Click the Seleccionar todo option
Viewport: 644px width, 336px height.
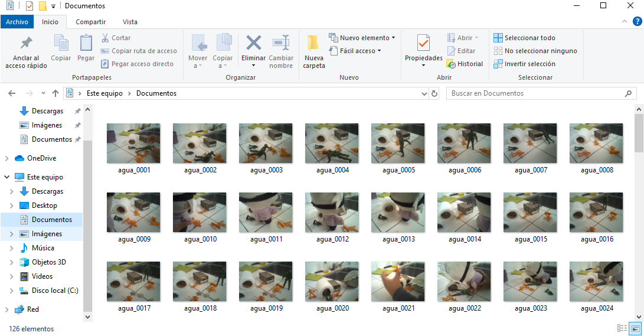(x=524, y=38)
